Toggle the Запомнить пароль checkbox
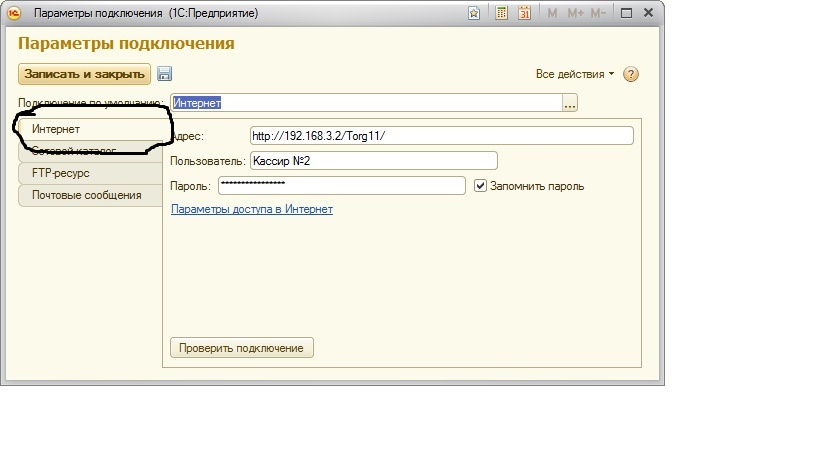This screenshot has width=816, height=460. (481, 186)
